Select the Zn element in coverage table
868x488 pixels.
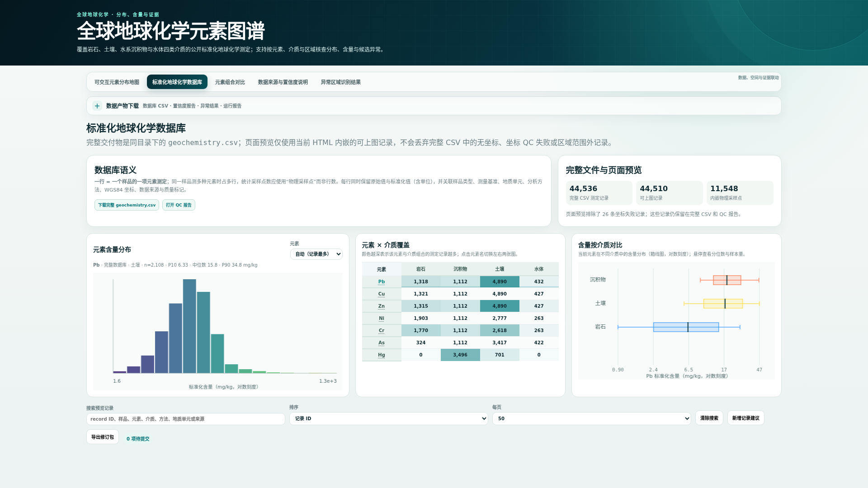coord(382,306)
